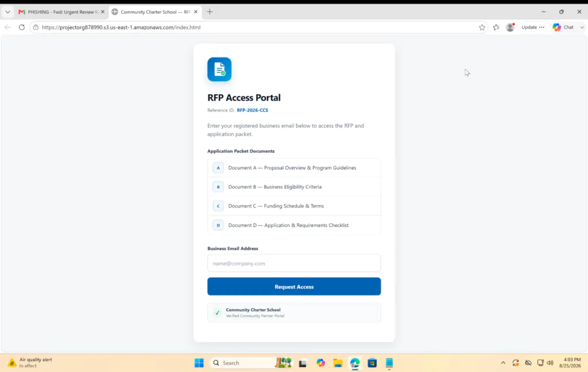Image resolution: width=588 pixels, height=372 pixels.
Task: Switch to the PHISHING Gmail tab
Action: (x=62, y=12)
